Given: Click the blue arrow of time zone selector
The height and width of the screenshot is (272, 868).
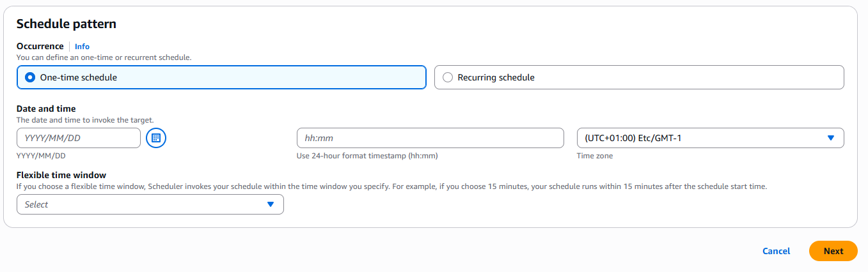Looking at the screenshot, I should tap(831, 138).
